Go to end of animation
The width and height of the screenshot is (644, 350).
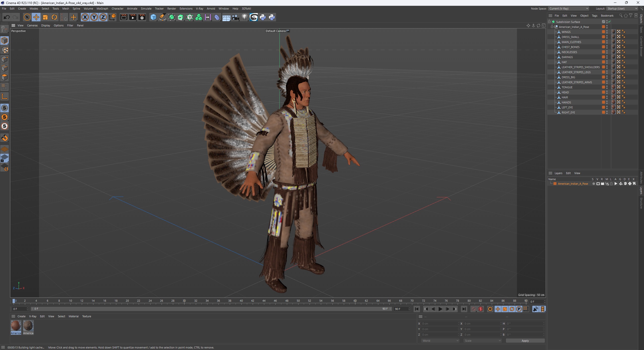click(x=464, y=309)
